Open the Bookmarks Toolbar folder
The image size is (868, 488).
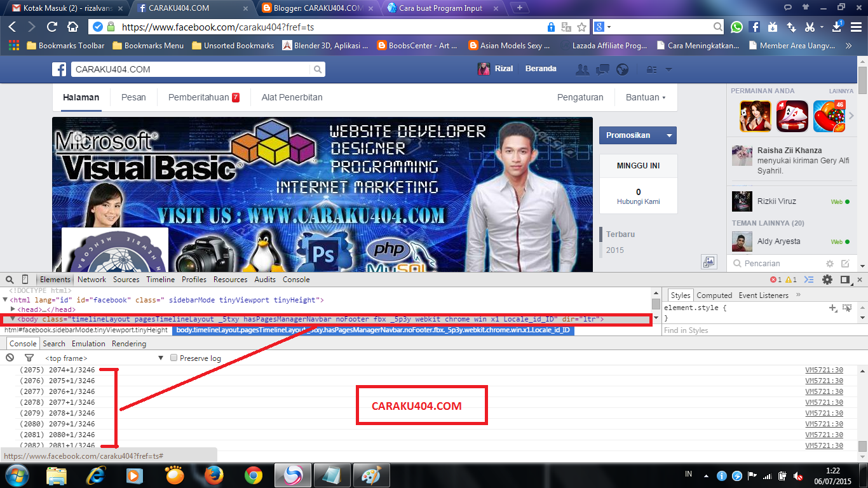[x=65, y=46]
